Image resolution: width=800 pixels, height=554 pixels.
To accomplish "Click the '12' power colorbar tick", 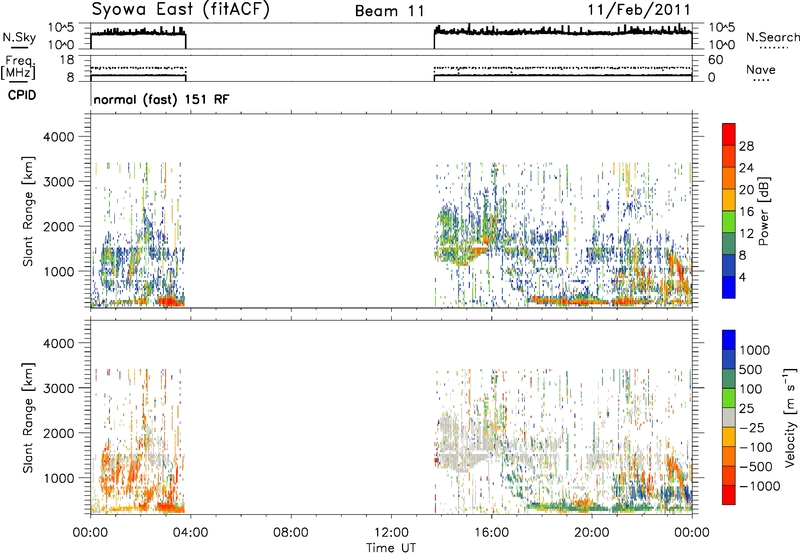I will [x=746, y=233].
